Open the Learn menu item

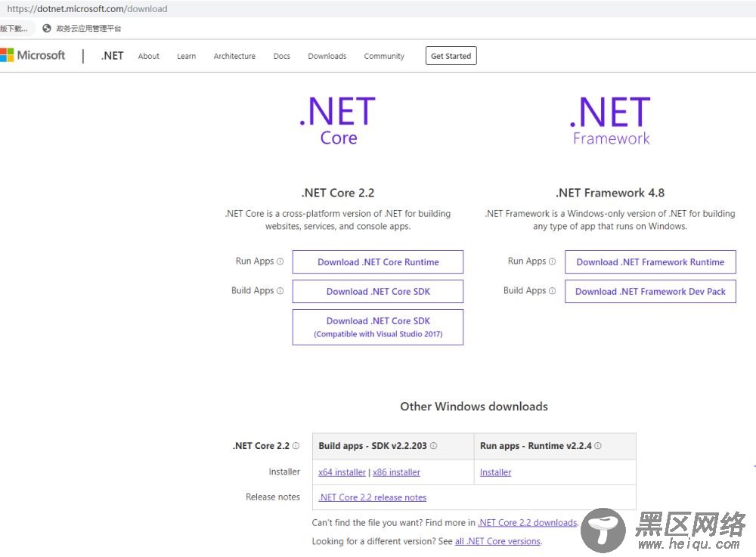[x=186, y=56]
